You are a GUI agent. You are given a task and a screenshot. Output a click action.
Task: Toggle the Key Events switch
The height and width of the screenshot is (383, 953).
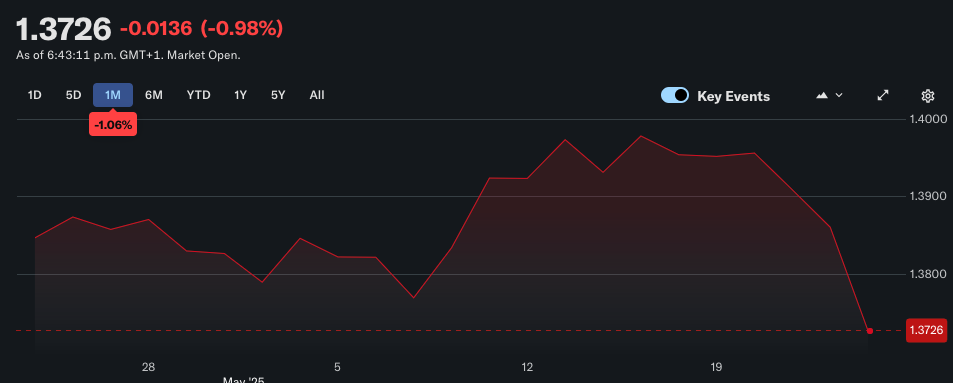coord(675,95)
